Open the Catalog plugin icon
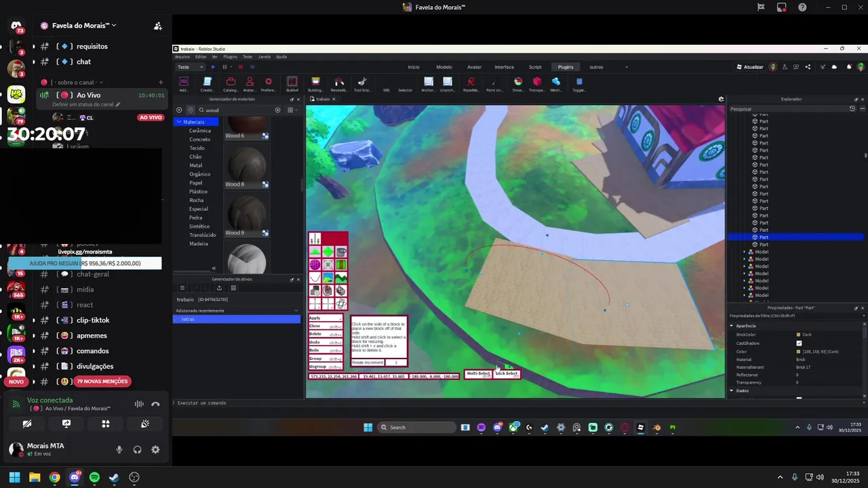This screenshot has height=488, width=868. point(231,84)
